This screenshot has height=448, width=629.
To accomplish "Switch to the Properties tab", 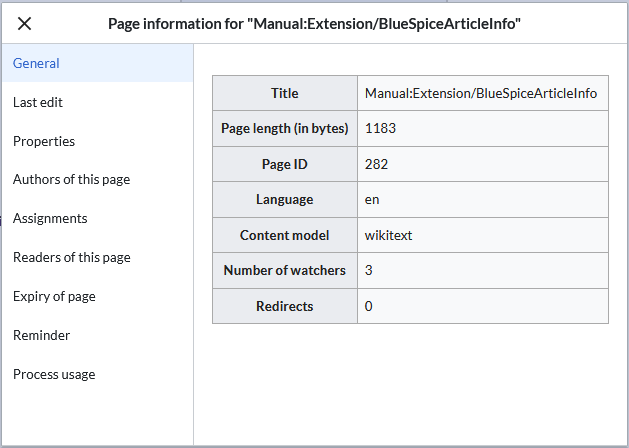I will [44, 141].
